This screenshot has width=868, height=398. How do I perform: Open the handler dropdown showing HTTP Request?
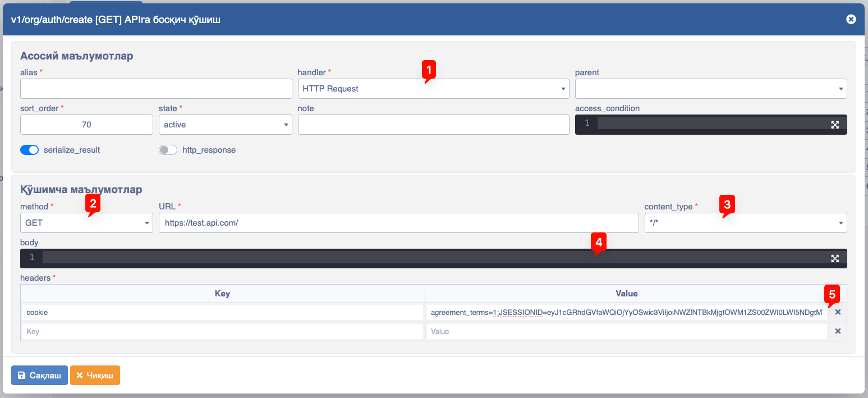coord(433,89)
